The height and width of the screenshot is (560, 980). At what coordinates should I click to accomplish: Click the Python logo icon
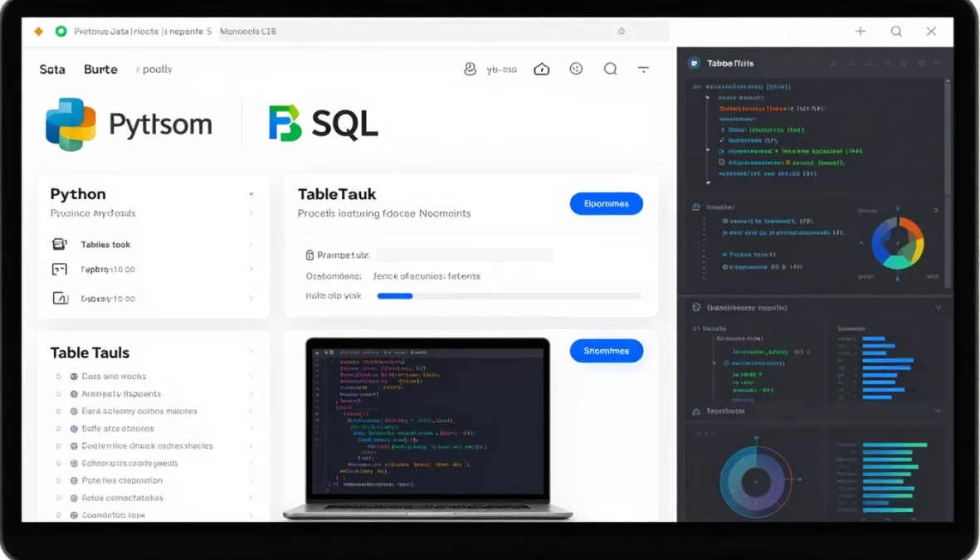pyautogui.click(x=71, y=124)
